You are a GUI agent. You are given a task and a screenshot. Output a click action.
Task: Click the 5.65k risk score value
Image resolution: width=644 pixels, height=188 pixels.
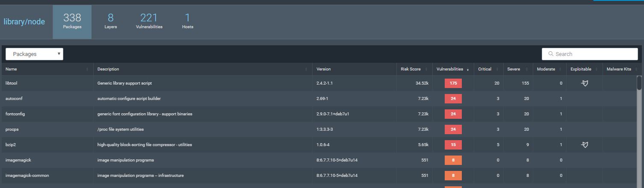click(x=423, y=145)
